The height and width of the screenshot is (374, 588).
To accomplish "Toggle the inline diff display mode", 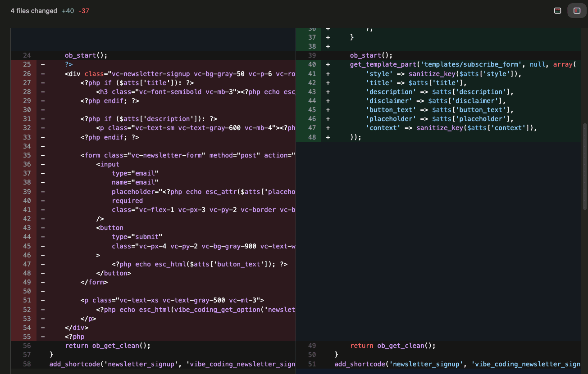I will 557,10.
